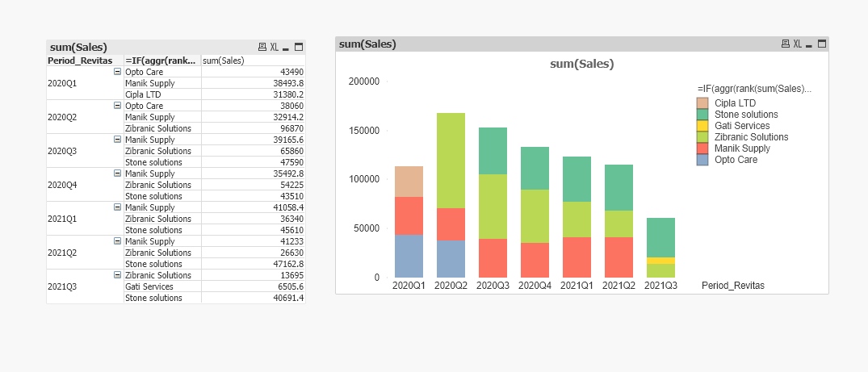Click the 2020Q1 x-axis label on chart
Viewport: 868px width, 372px height.
tap(409, 286)
